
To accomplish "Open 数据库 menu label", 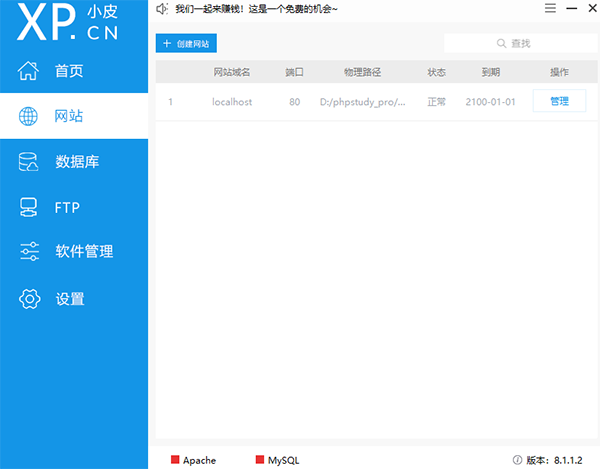I will point(77,161).
